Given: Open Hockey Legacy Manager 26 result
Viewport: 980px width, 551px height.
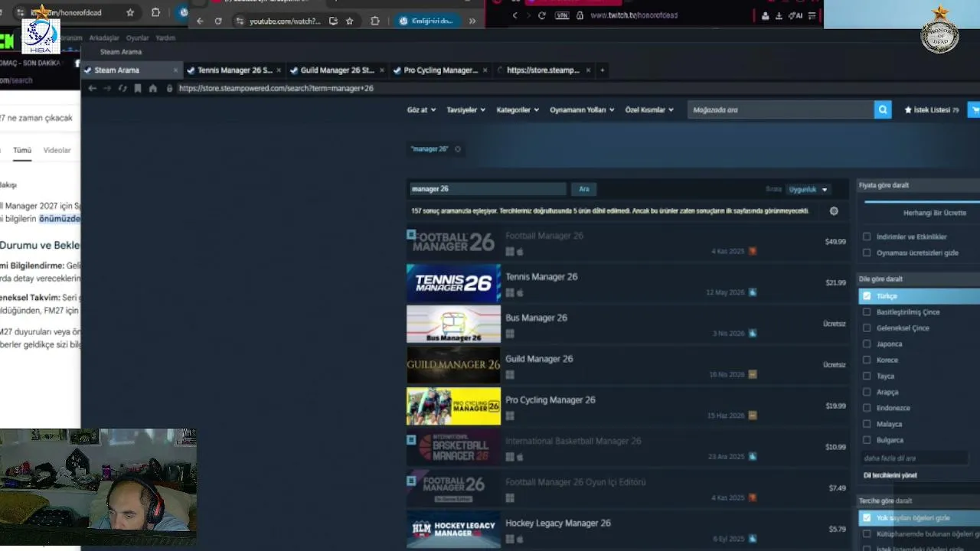Looking at the screenshot, I should [628, 530].
